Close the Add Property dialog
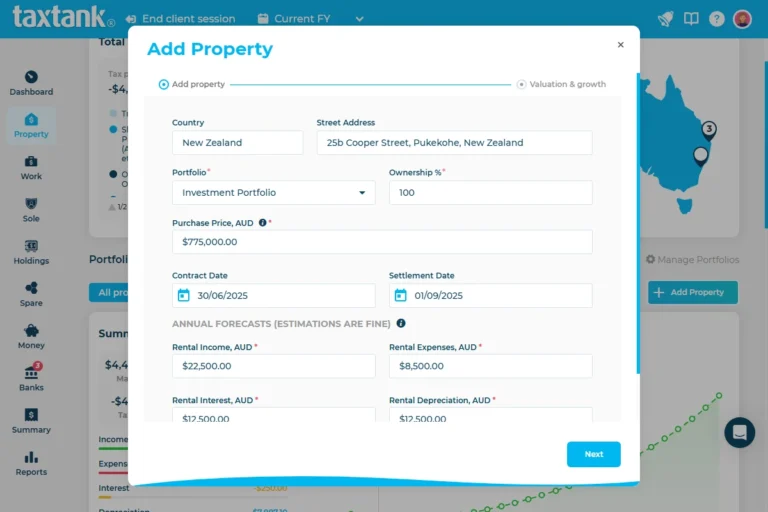 coord(621,45)
